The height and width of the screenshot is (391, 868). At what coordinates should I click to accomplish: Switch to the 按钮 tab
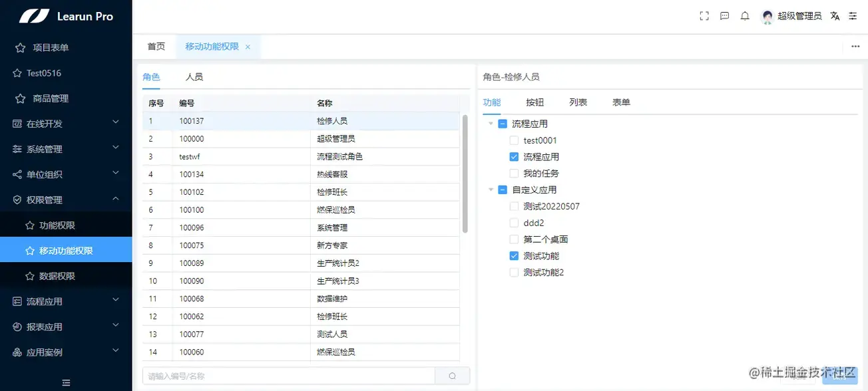(535, 102)
